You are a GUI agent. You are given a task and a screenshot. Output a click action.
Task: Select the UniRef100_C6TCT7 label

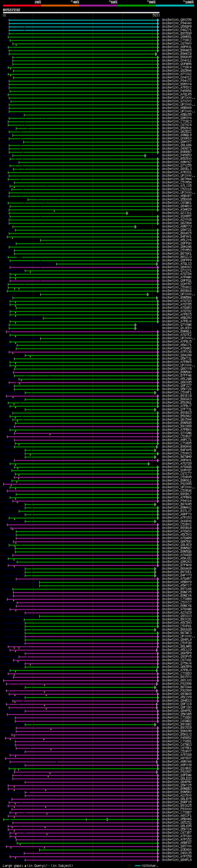[x=176, y=474]
